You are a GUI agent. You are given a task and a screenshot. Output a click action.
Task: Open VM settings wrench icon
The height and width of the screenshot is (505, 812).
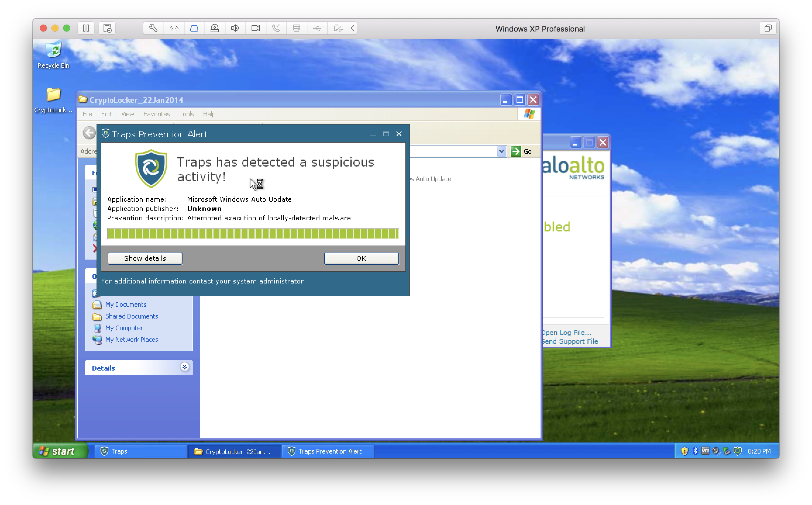[x=154, y=28]
